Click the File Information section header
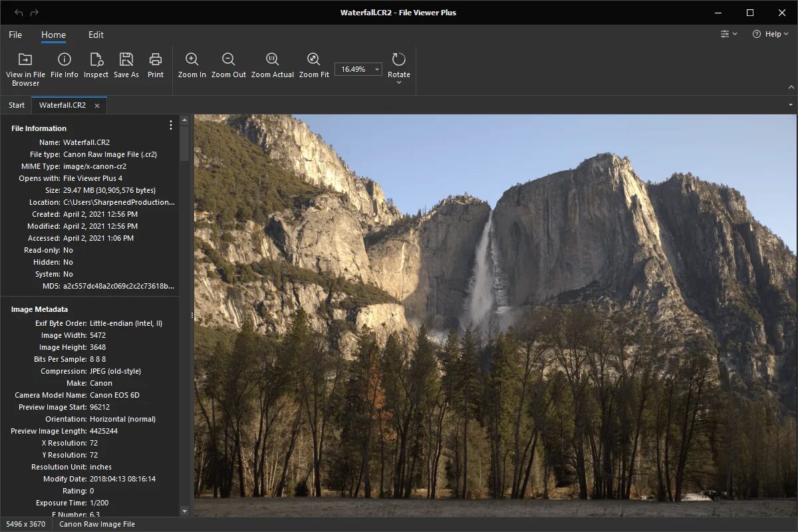 [x=39, y=128]
